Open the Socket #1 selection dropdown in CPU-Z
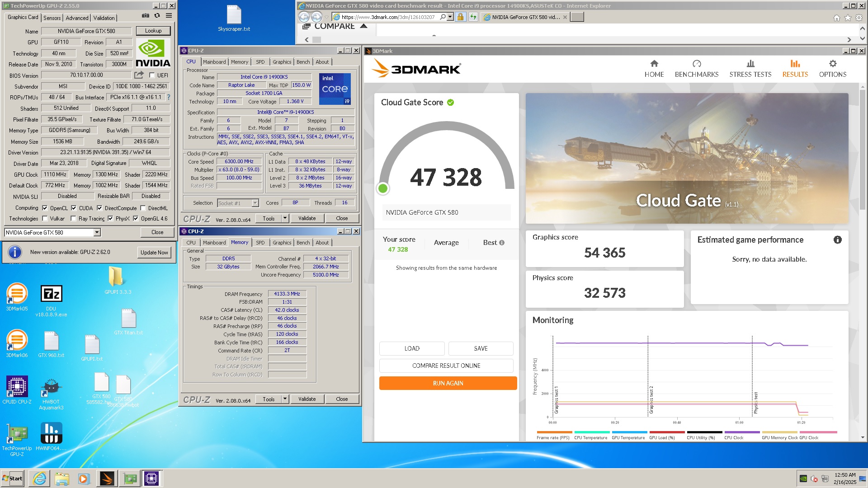The image size is (868, 488). pos(255,203)
